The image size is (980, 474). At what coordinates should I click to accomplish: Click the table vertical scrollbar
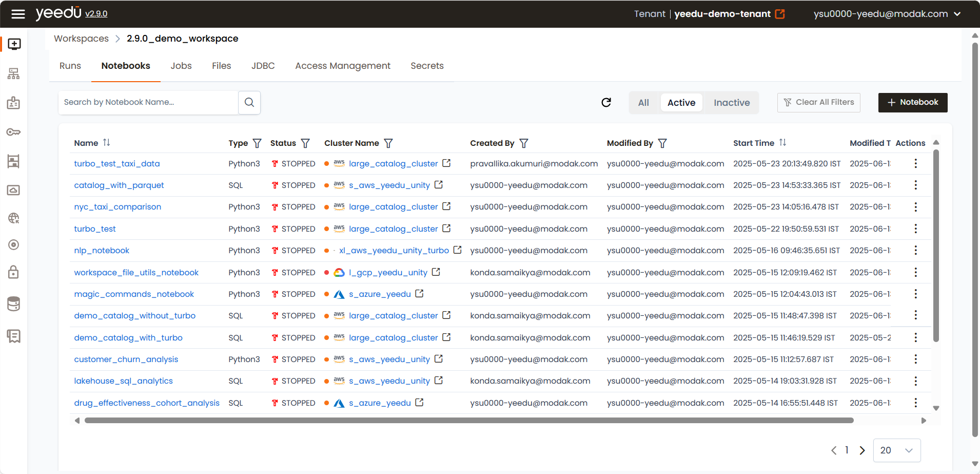(936, 245)
